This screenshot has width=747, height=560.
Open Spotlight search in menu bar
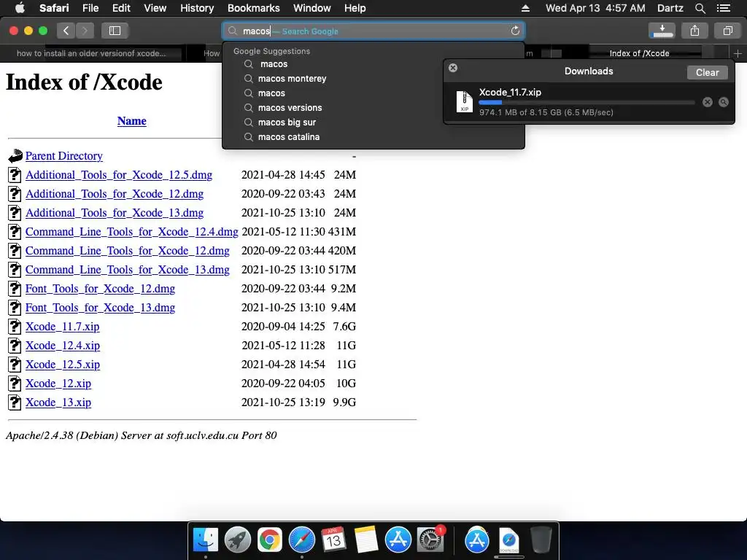(x=700, y=8)
